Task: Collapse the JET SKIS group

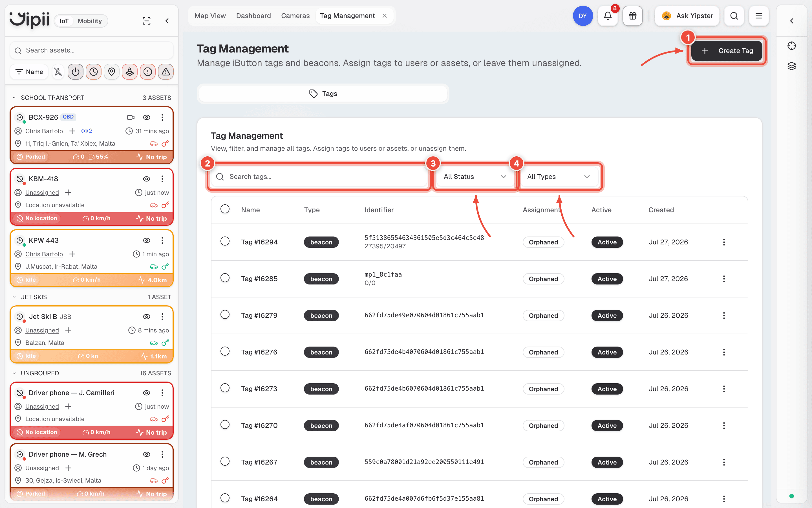Action: 14,297
